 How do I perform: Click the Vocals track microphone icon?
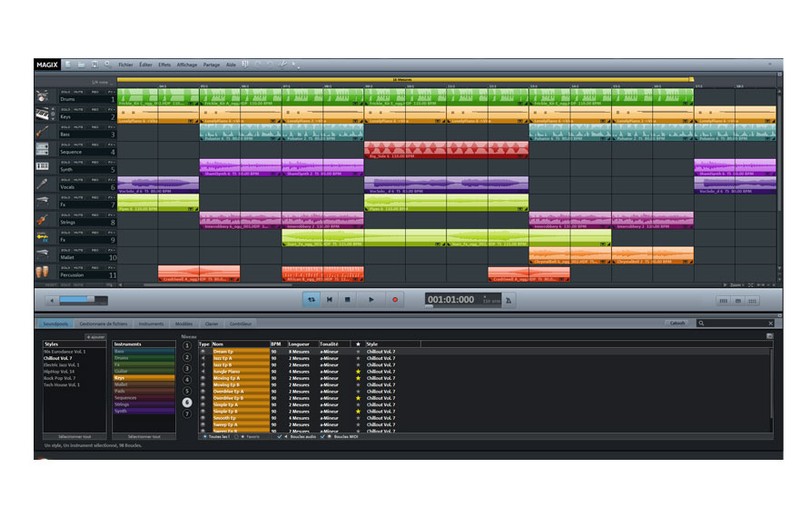click(x=43, y=184)
